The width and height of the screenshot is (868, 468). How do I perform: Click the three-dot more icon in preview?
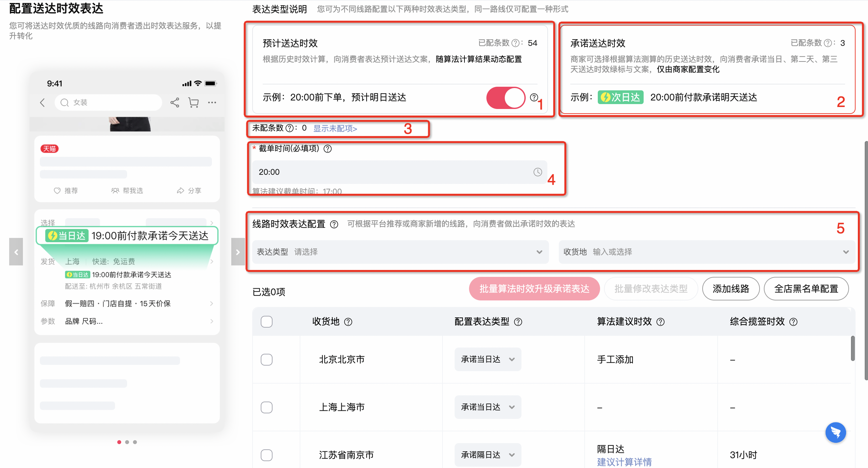tap(212, 102)
